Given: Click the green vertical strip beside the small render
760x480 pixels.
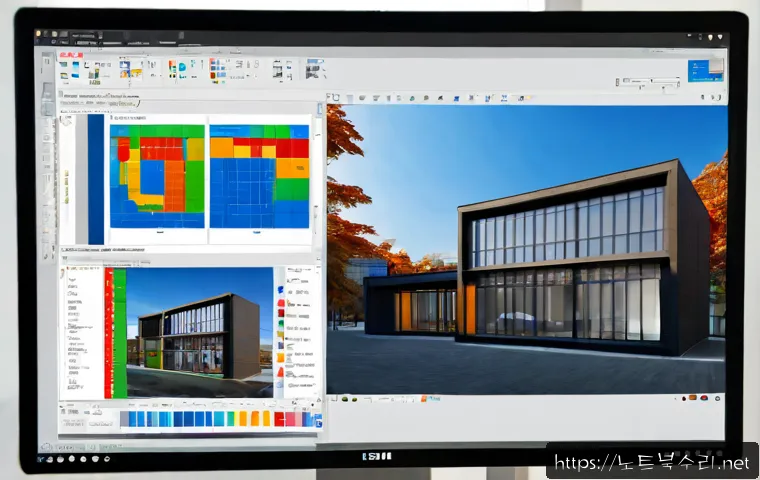Looking at the screenshot, I should click(x=120, y=333).
